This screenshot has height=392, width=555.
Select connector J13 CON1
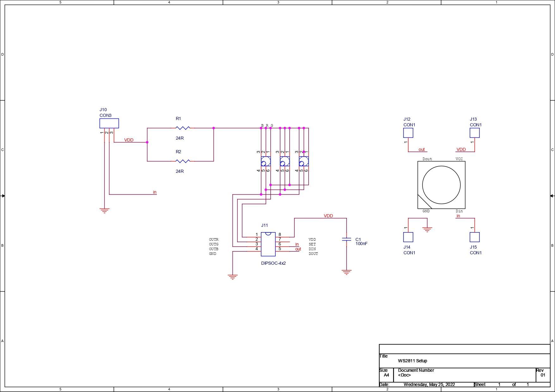pos(475,133)
